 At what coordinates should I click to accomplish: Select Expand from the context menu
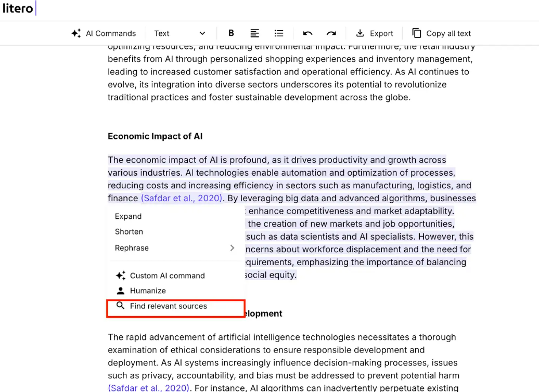point(128,216)
